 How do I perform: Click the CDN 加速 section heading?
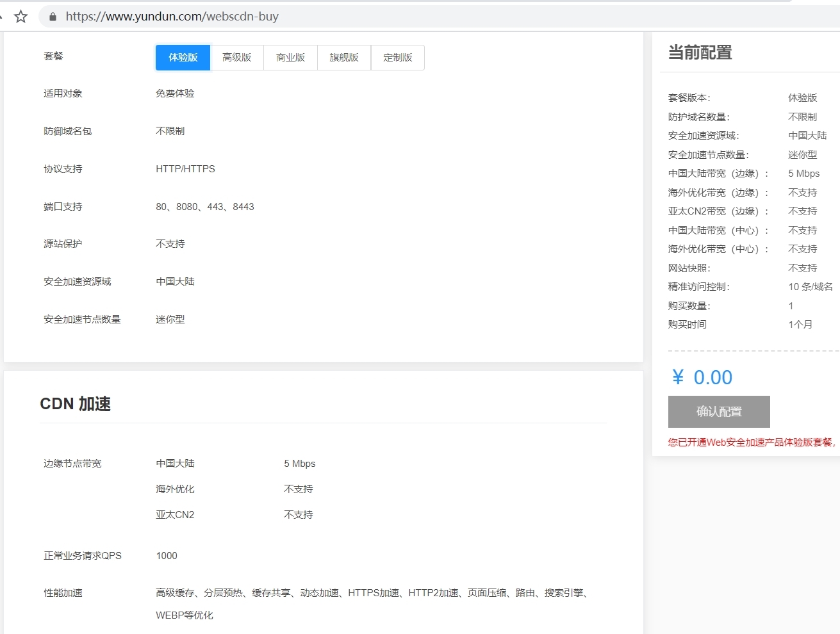[75, 404]
